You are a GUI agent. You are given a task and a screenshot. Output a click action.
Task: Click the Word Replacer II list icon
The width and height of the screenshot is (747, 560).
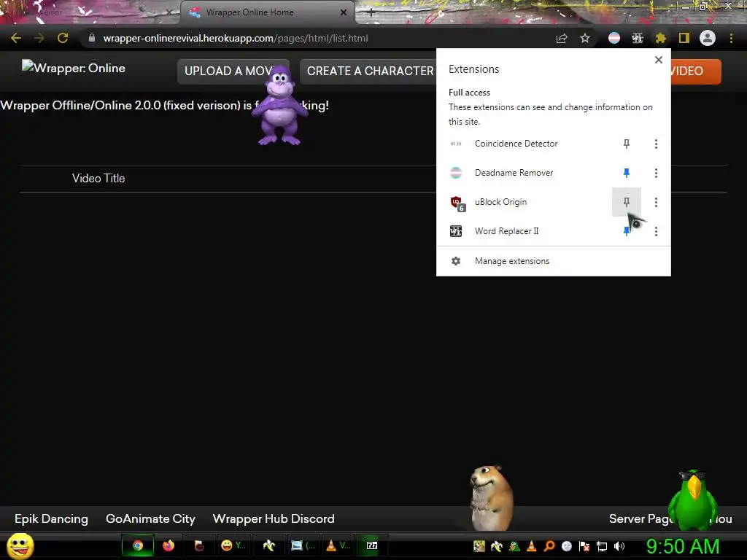click(456, 231)
